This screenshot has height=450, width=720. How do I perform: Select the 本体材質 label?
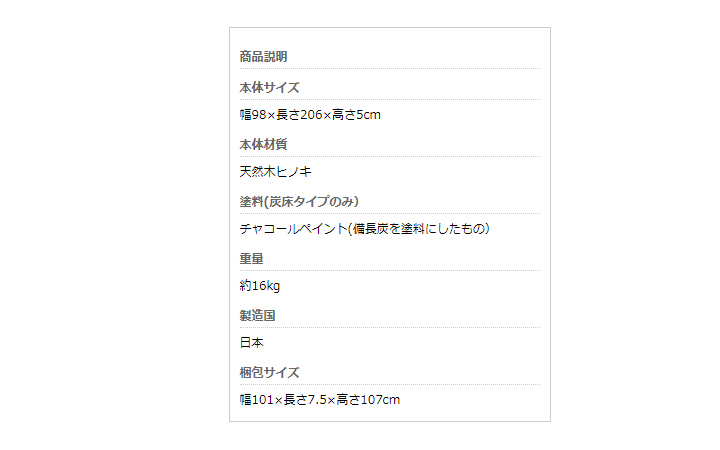(263, 145)
